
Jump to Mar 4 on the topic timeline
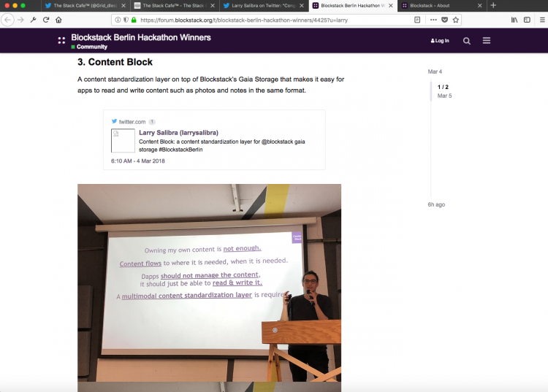click(x=435, y=72)
